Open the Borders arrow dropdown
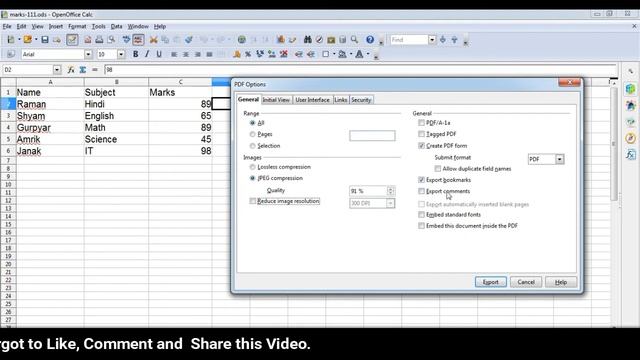Screen dimensions: 640x360 click(x=334, y=54)
